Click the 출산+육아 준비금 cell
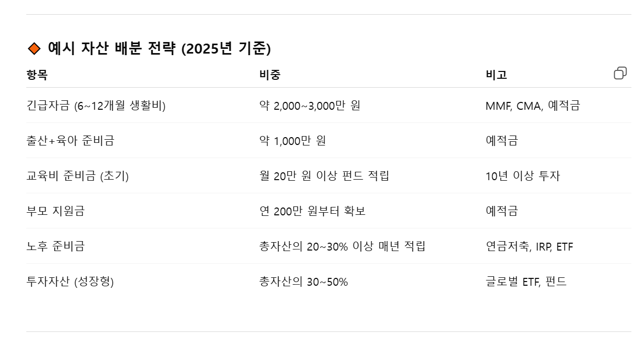 [x=70, y=140]
